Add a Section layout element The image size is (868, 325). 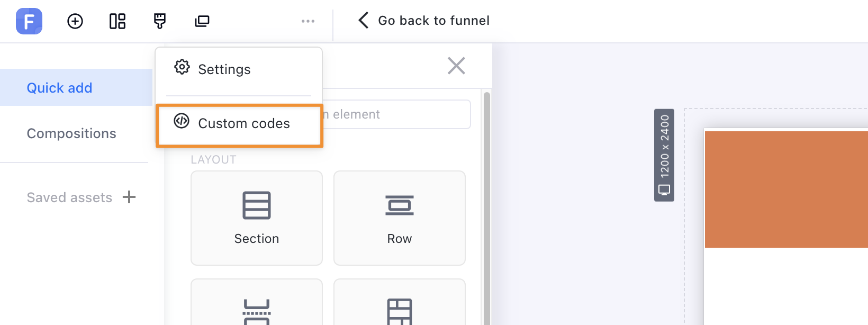pos(257,218)
